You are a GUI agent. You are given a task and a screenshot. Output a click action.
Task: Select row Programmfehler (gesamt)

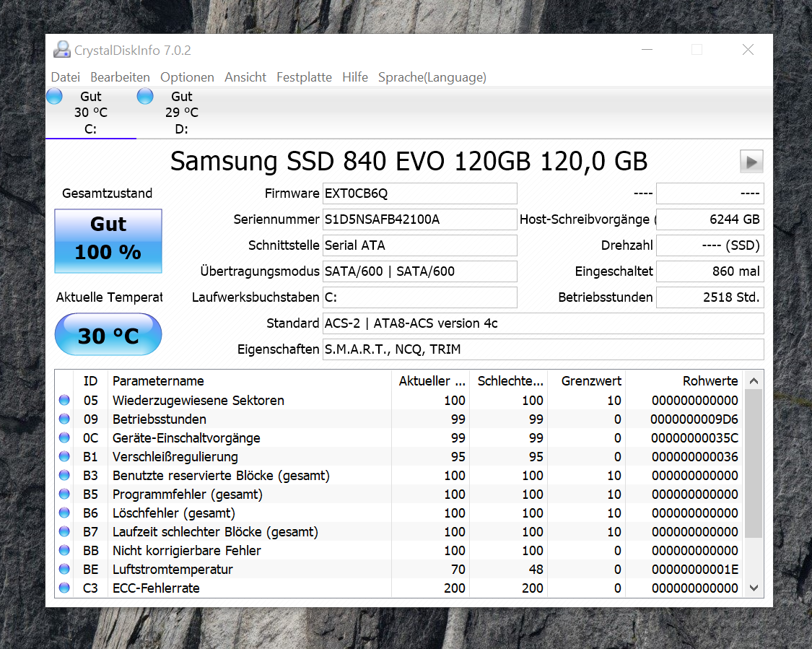pos(399,494)
